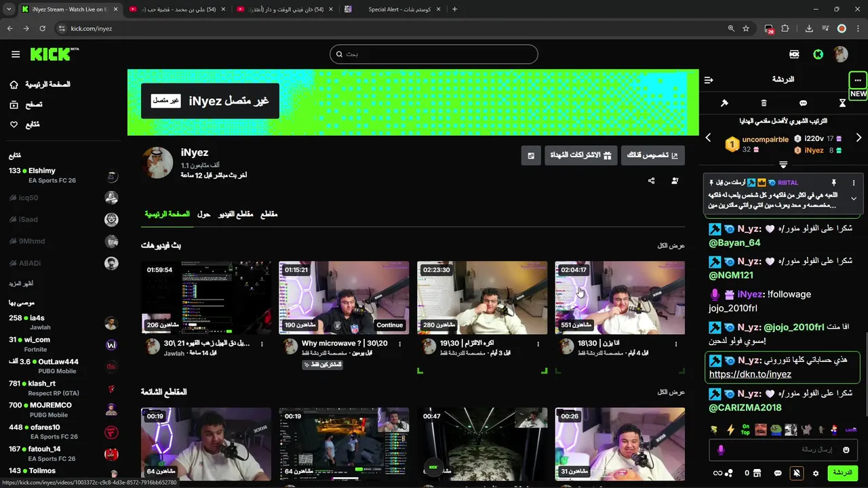The width and height of the screenshot is (868, 488).
Task: Open chat settings gear icon
Action: point(816,473)
